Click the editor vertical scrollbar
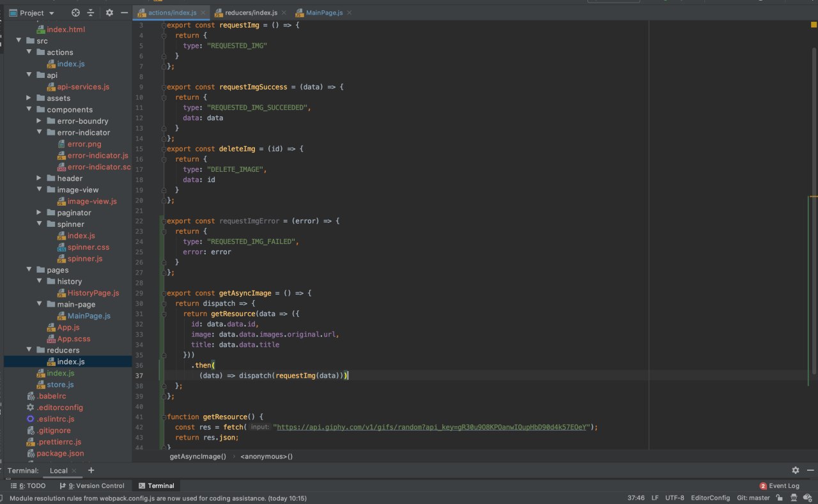The image size is (818, 504). click(x=814, y=198)
